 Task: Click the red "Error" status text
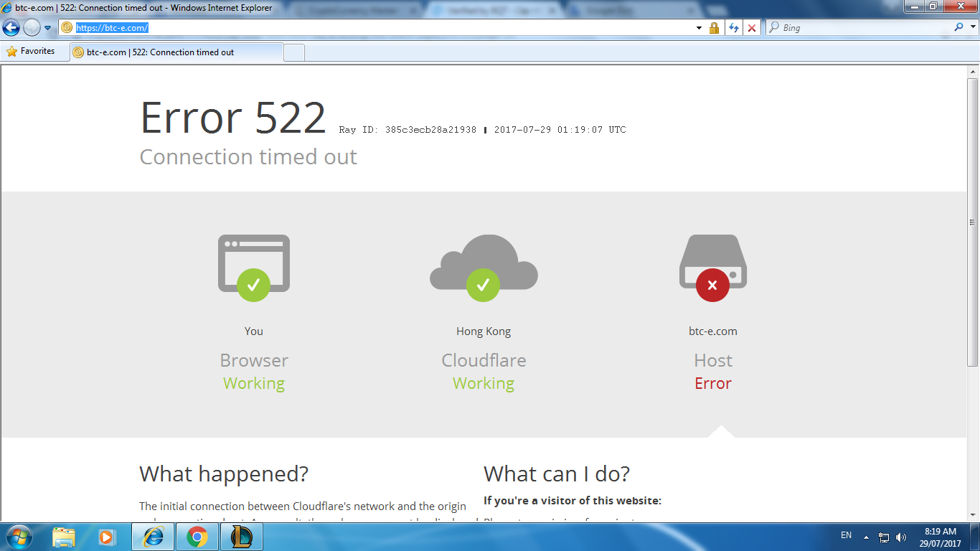click(x=713, y=383)
